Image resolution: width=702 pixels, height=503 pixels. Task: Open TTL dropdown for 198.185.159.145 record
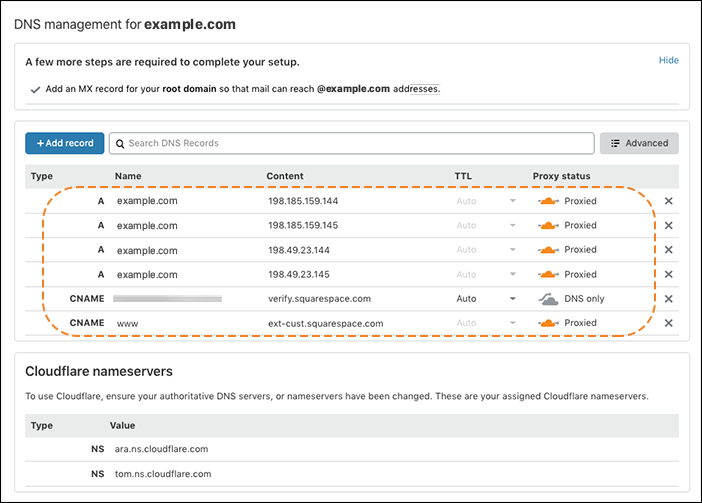point(513,225)
